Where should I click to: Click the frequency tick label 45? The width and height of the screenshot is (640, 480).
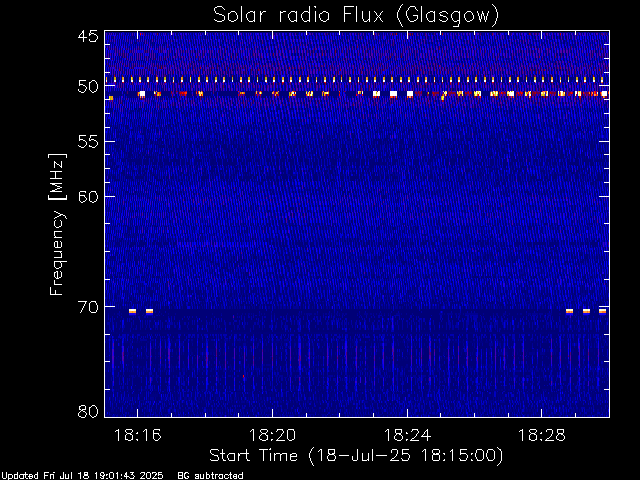88,36
